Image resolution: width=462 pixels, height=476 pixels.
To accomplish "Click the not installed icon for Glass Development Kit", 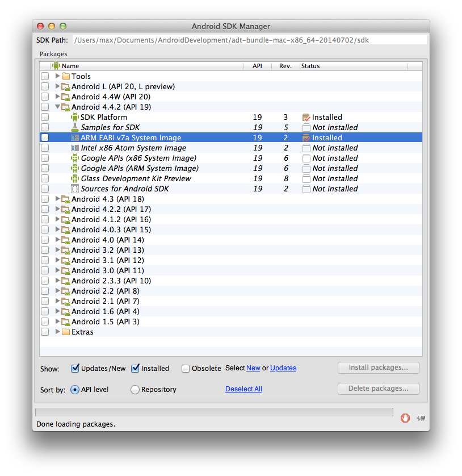I will 306,178.
